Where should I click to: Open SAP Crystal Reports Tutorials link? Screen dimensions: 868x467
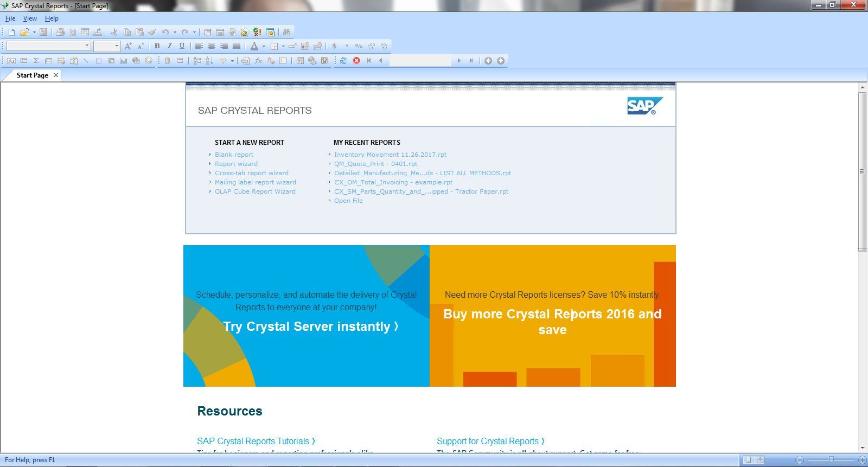coord(256,442)
